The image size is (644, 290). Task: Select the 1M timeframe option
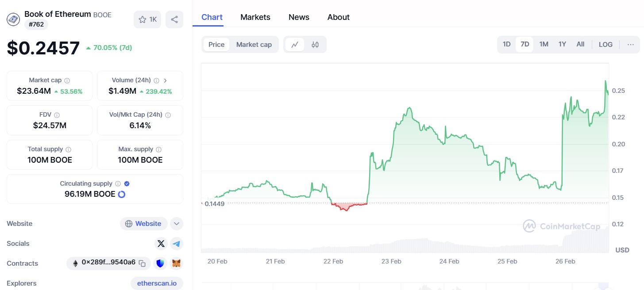[x=544, y=44]
